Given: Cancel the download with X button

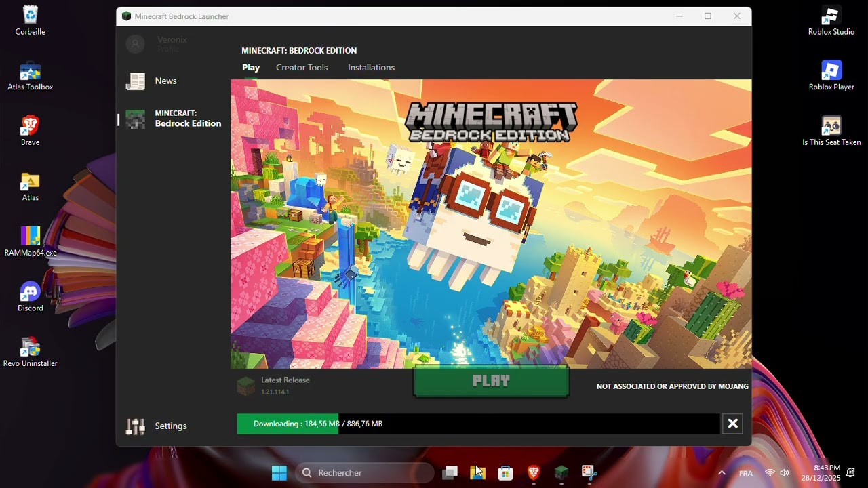Looking at the screenshot, I should (733, 424).
